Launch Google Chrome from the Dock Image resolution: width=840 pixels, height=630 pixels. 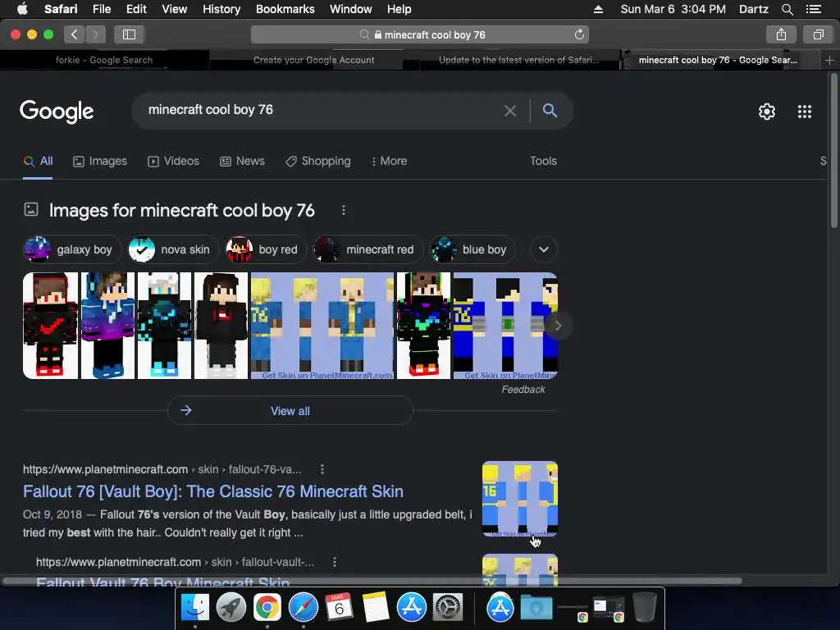(267, 608)
